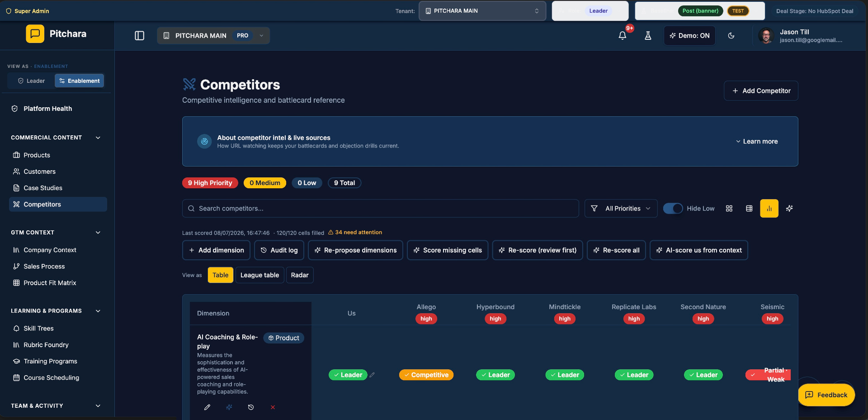Select the bar chart view icon
Image resolution: width=868 pixels, height=420 pixels.
[x=769, y=209]
